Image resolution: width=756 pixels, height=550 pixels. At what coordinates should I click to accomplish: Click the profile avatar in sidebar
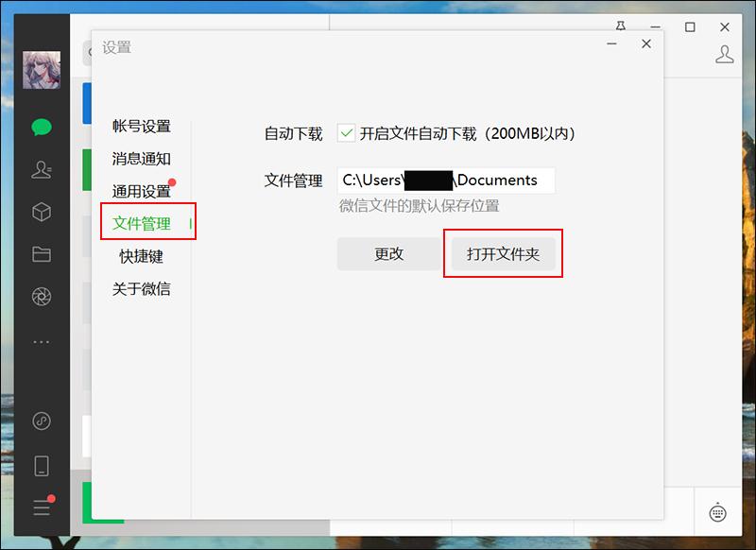42,70
